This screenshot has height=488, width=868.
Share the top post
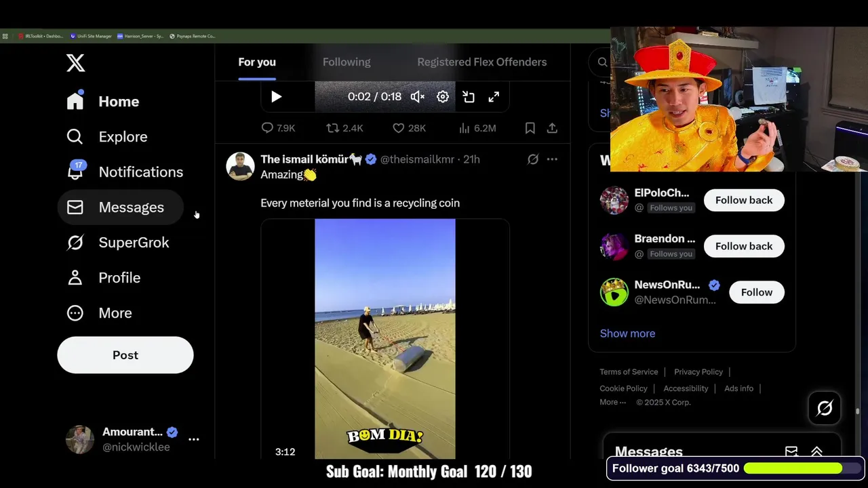tap(552, 128)
